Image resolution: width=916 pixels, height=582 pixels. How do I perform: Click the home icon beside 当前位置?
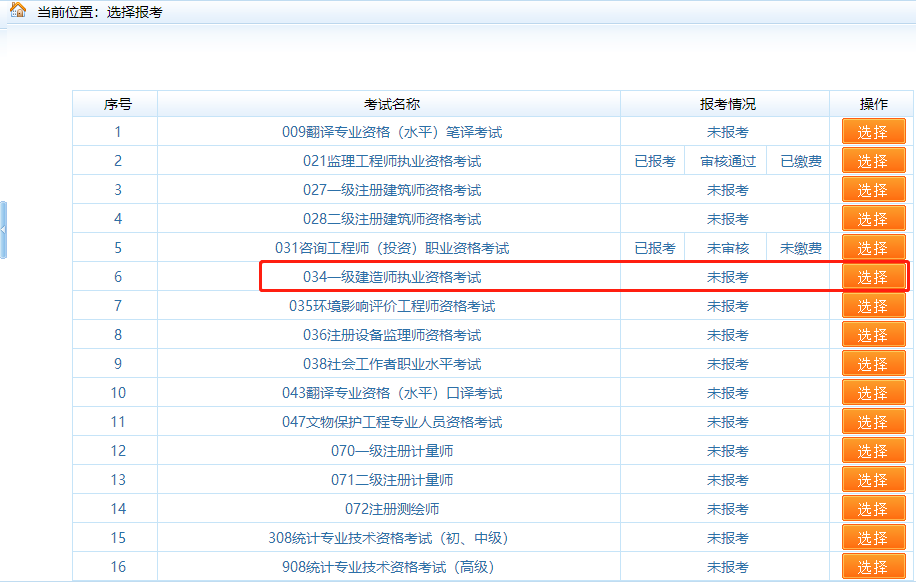tap(17, 11)
